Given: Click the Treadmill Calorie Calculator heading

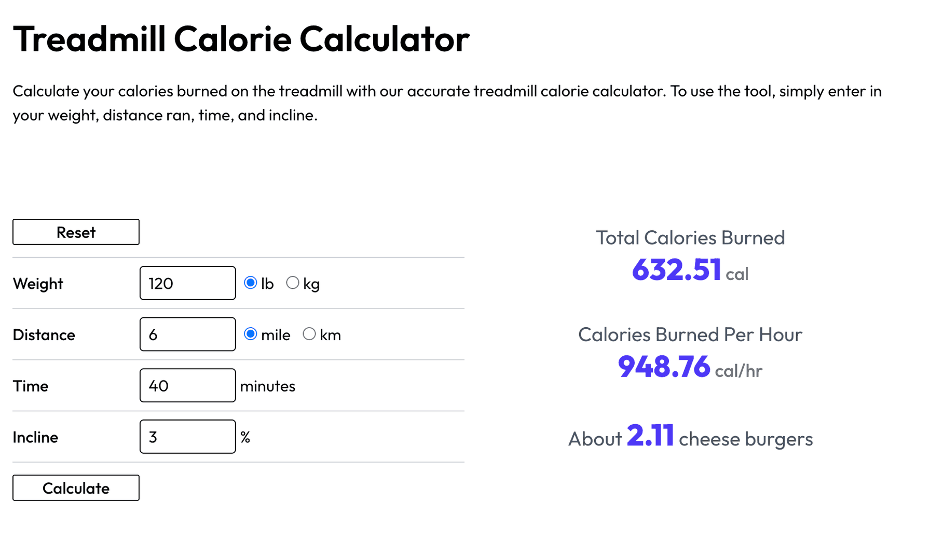Looking at the screenshot, I should pos(241,38).
